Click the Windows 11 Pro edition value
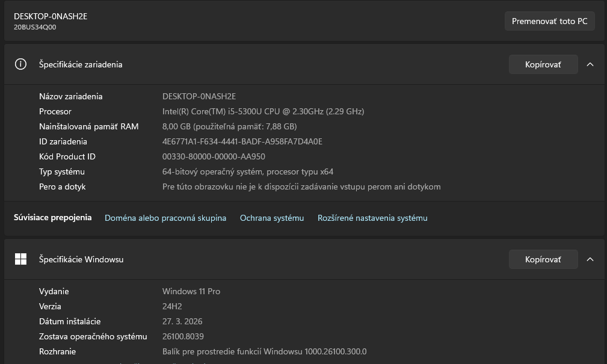Image resolution: width=607 pixels, height=364 pixels. pyautogui.click(x=191, y=291)
